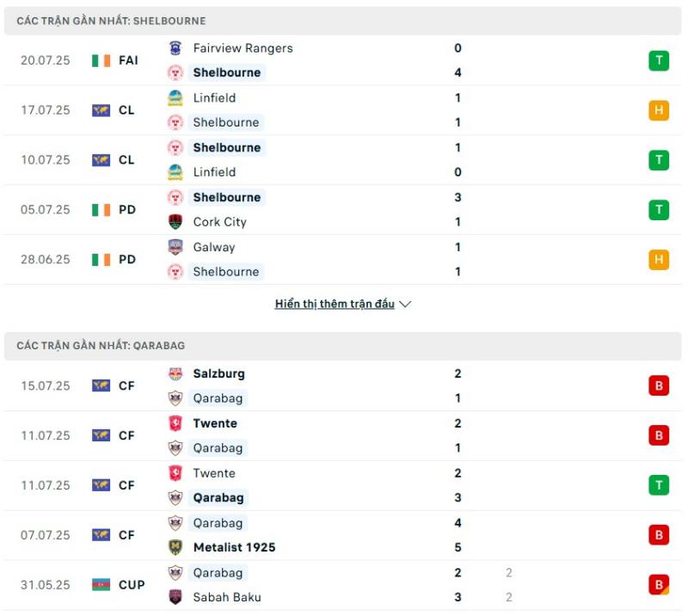Screen dimensions: 688x616
Task: Click the Các trận gần nhất: Qarabag header
Action: pos(342,346)
